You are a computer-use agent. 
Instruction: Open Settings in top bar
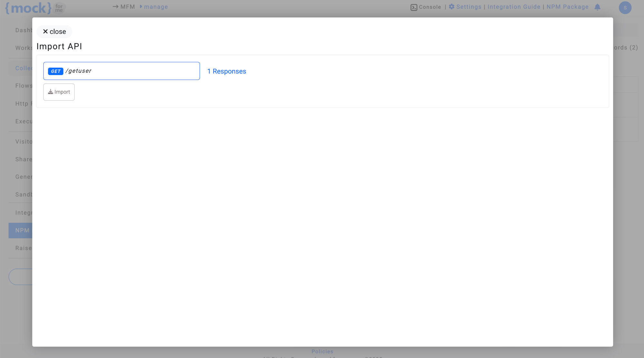469,7
